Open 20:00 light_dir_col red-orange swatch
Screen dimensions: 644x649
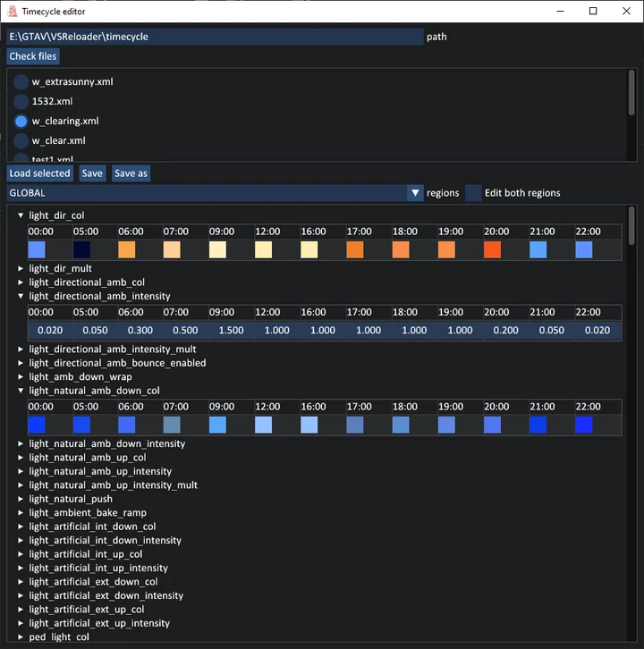(x=492, y=250)
